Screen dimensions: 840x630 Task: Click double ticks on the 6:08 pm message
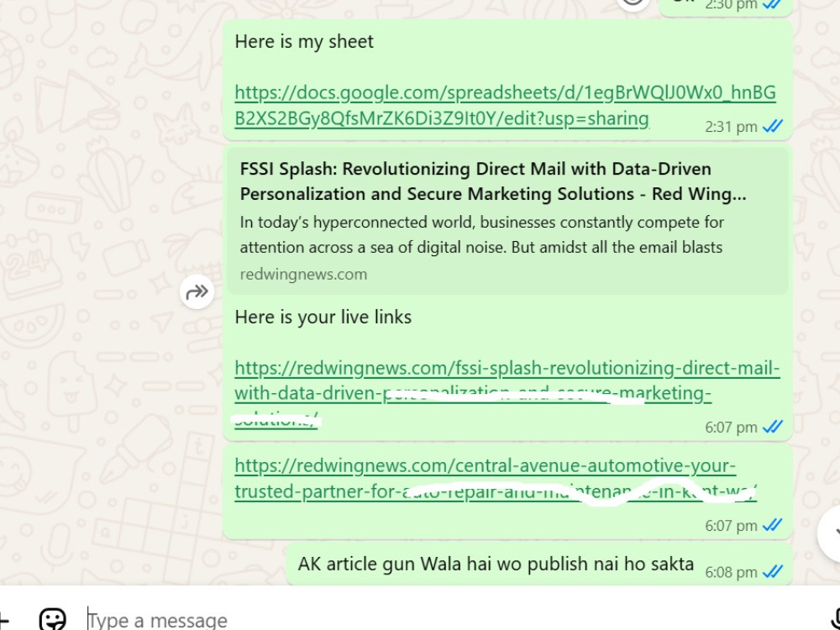[x=773, y=572]
